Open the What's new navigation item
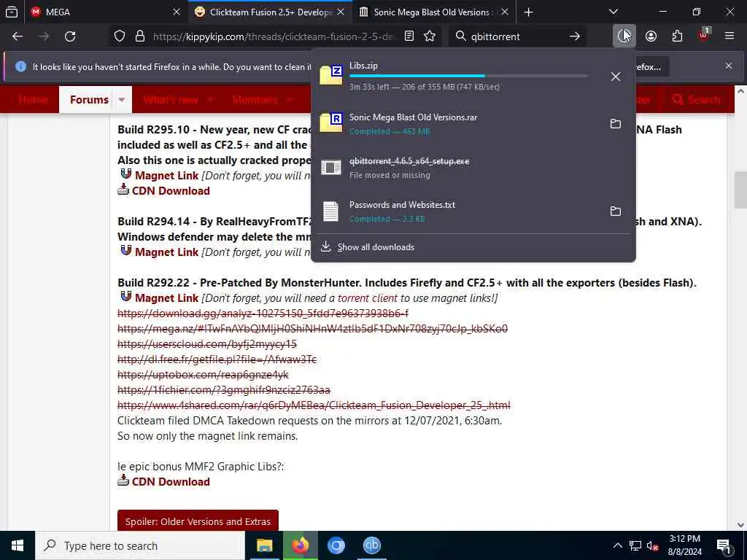Image resolution: width=747 pixels, height=560 pixels. (x=171, y=99)
